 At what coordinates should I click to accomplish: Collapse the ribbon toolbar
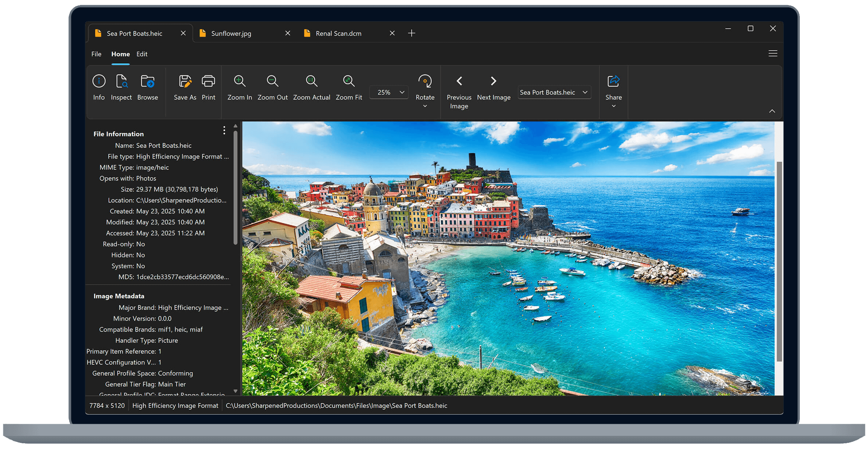click(x=772, y=111)
